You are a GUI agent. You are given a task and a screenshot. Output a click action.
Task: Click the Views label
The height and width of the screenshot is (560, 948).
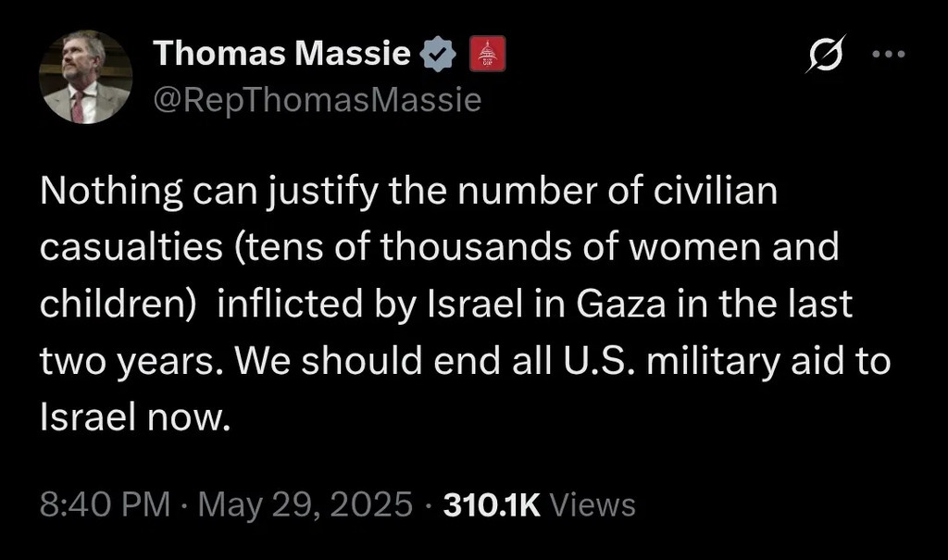pyautogui.click(x=592, y=504)
